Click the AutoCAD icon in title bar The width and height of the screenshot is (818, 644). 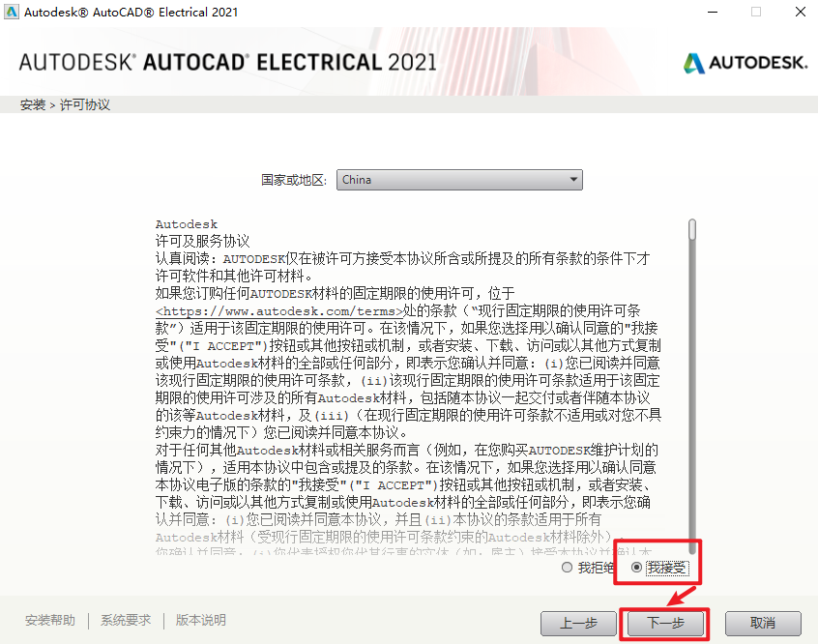tap(12, 12)
